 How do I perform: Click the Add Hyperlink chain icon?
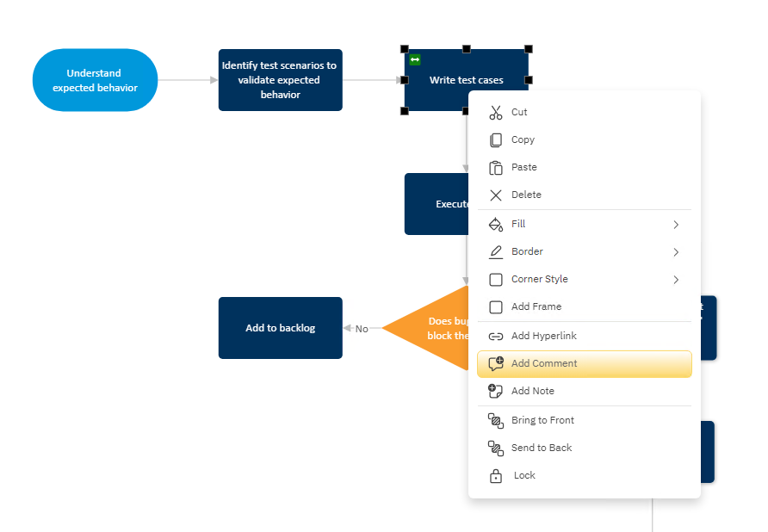click(x=496, y=337)
